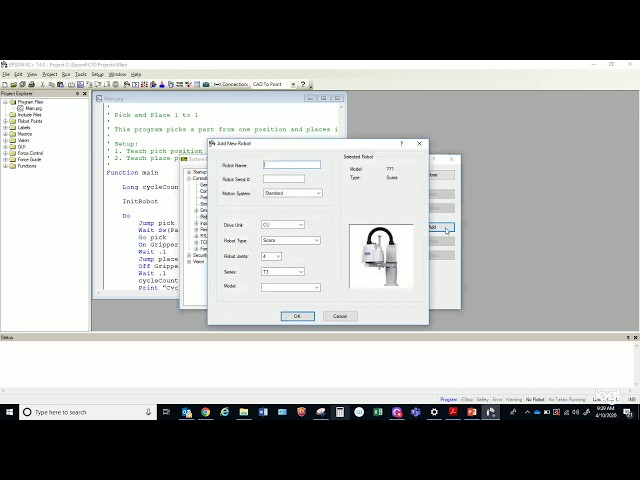Select Functions folder in Project Explorer
Viewport: 640px width, 480px height.
(27, 166)
